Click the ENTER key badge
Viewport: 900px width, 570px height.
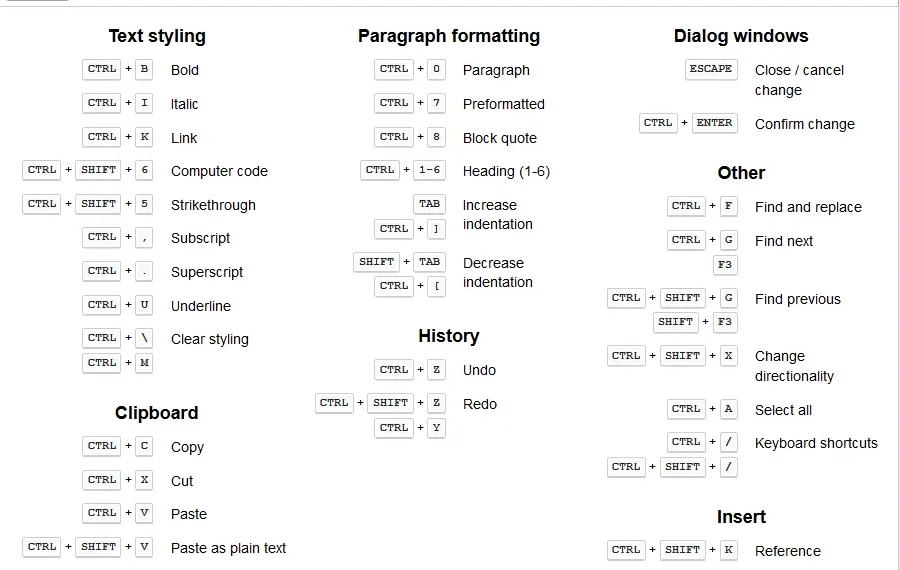[714, 123]
